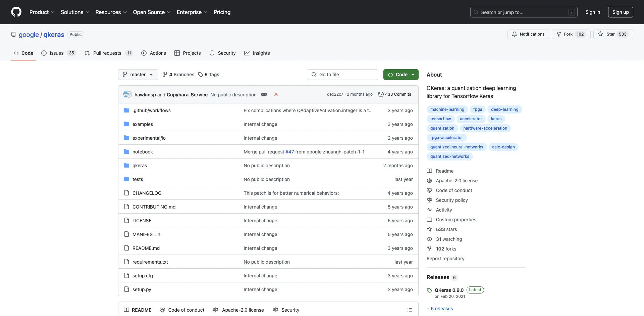Screen dimensions: 644x316
Task: Open the Enterprise dropdown
Action: (x=192, y=12)
